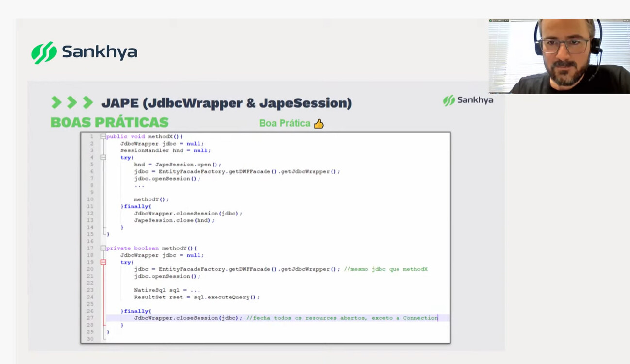This screenshot has height=364, width=630.
Task: Click the }finally{ keyword on line 26
Action: point(136,311)
